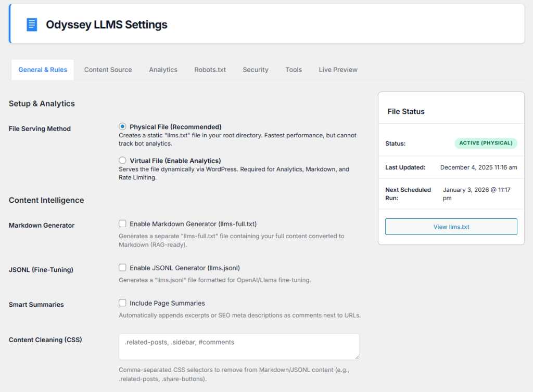The image size is (533, 392).
Task: Select the Physical File (Recommended) radio button
Action: coord(122,126)
